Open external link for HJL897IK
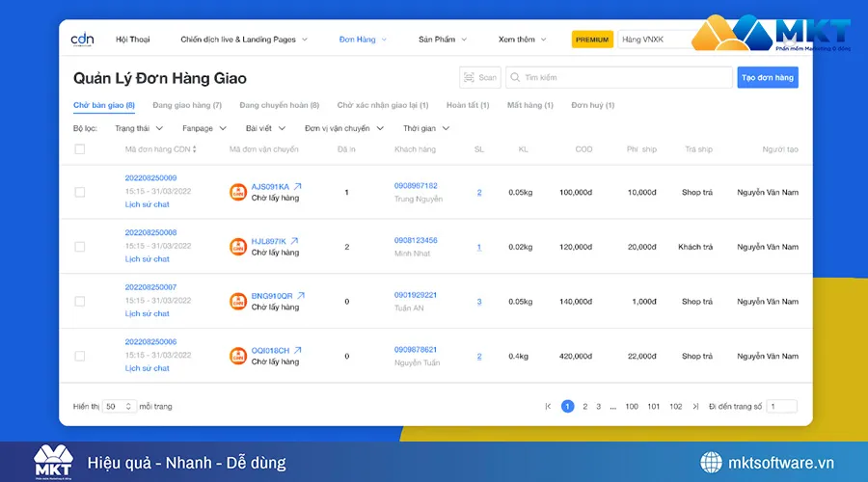This screenshot has width=868, height=482. click(x=294, y=241)
